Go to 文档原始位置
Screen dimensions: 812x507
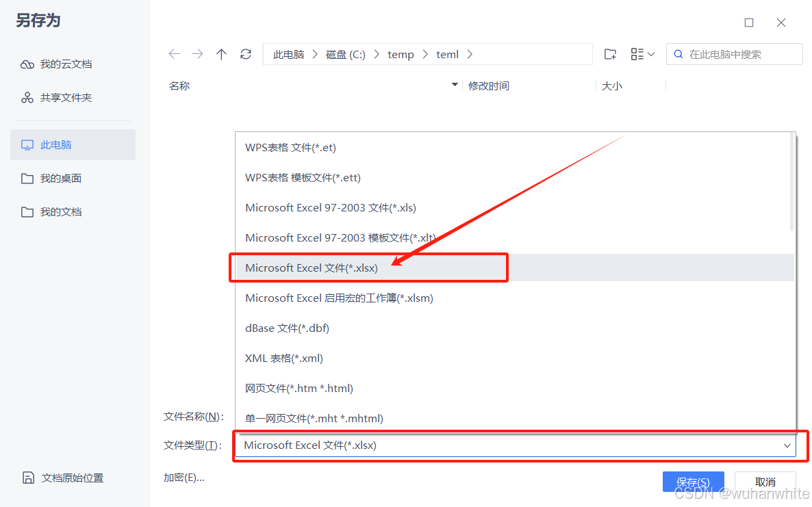[x=63, y=478]
